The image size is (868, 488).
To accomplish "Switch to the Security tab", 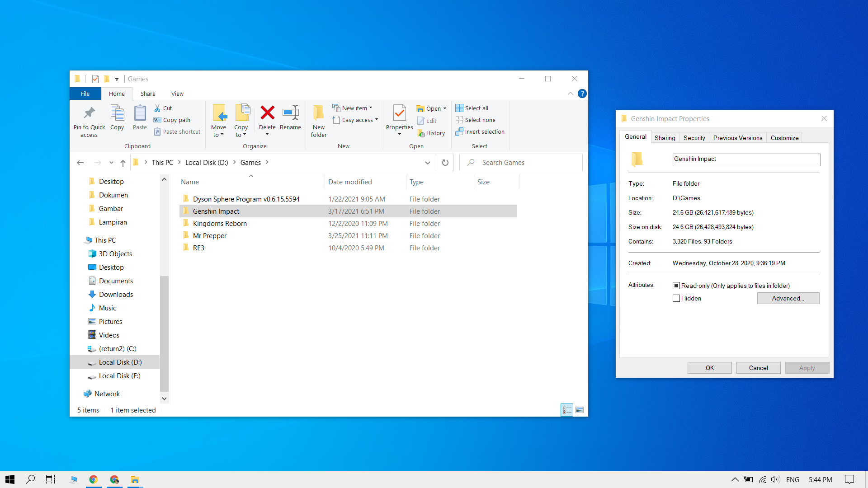I will [x=694, y=138].
